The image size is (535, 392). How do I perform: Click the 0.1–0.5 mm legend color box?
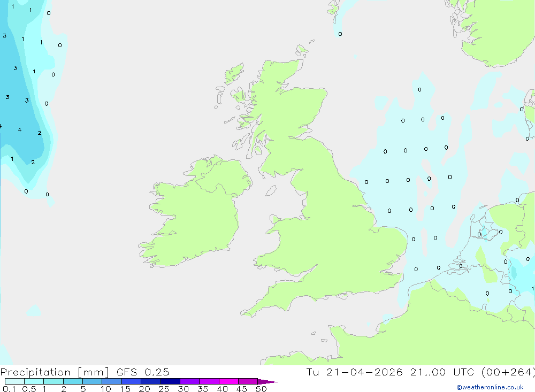coord(14,381)
